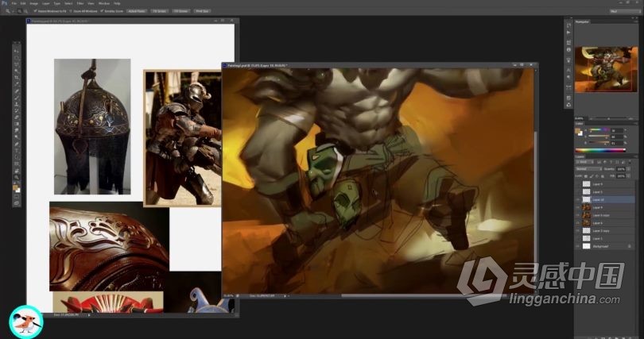Click foreground color swatch in Color panel

[x=577, y=130]
